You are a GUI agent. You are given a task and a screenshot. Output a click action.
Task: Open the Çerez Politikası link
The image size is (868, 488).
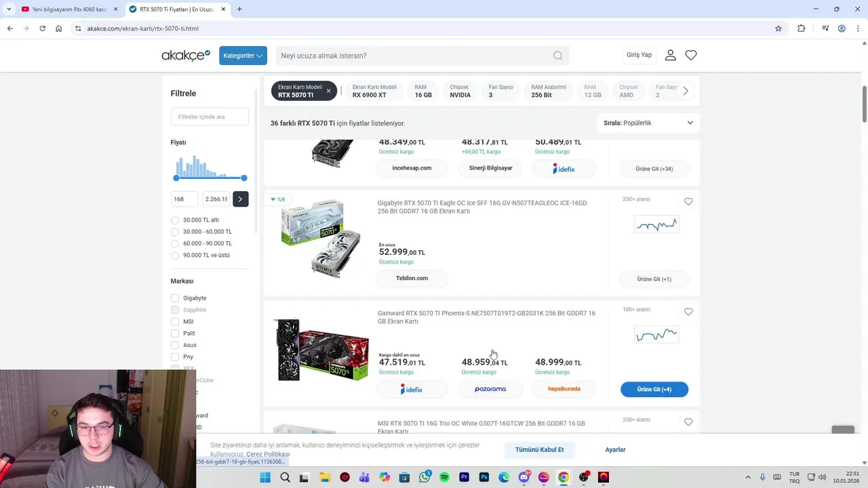(x=268, y=454)
